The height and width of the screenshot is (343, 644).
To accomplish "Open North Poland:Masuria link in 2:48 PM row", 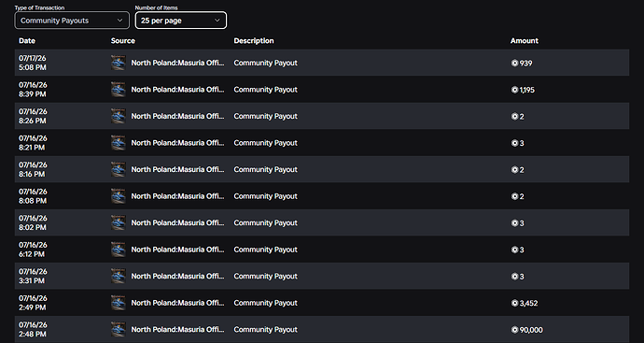I will (x=178, y=329).
